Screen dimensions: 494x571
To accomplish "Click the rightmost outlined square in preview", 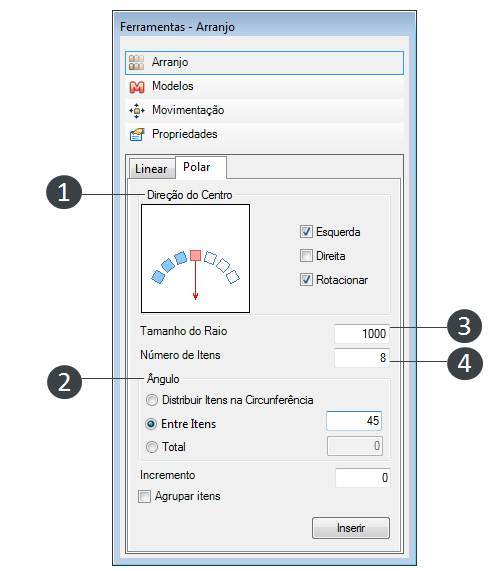I will pos(233,277).
